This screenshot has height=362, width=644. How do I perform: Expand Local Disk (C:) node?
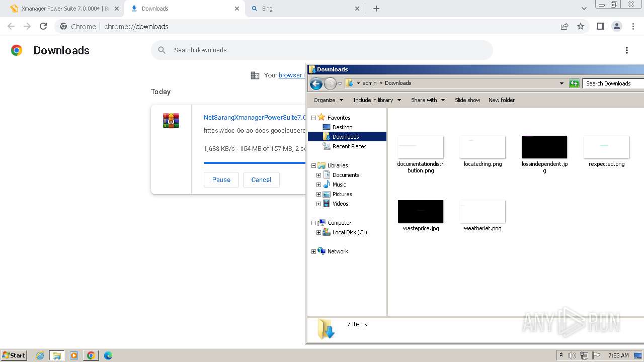318,232
